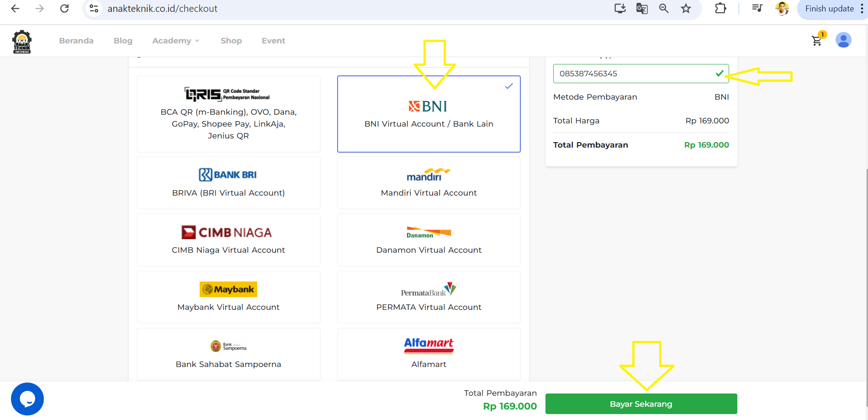
Task: Go back to the previous page
Action: 15,9
